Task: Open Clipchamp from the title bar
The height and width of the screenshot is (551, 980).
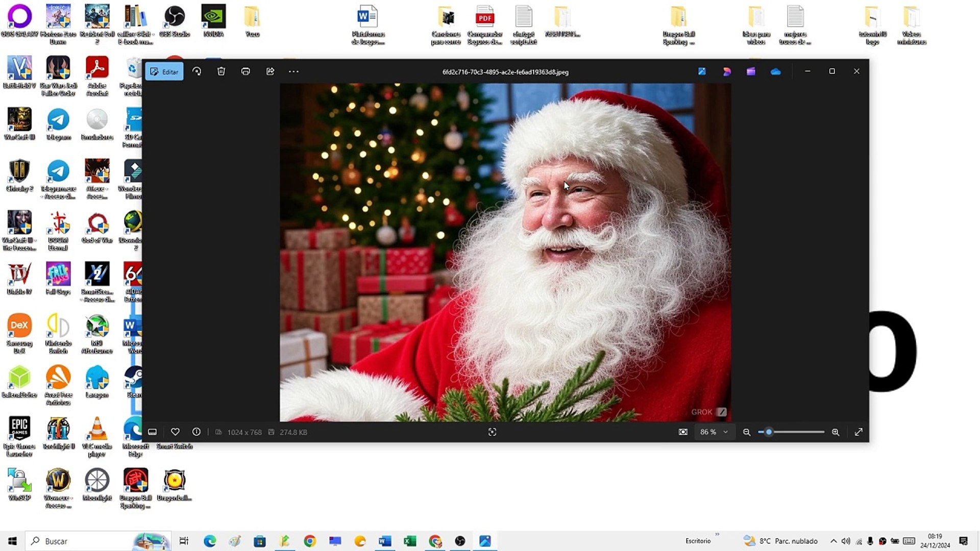Action: [x=751, y=71]
